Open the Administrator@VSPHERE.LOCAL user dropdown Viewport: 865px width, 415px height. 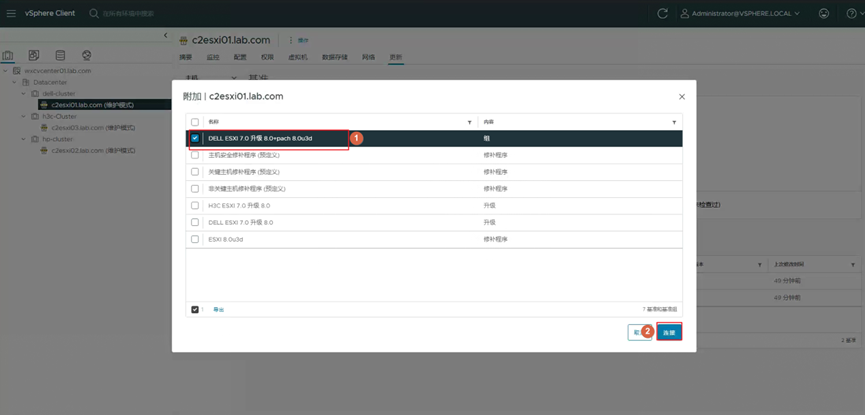pos(740,14)
